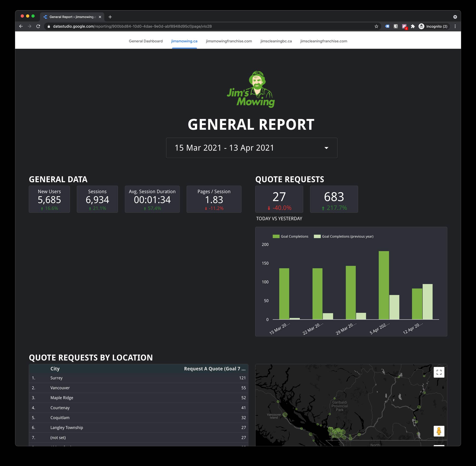Screen dimensions: 476x466
Task: Sort table by City column header
Action: (55, 369)
